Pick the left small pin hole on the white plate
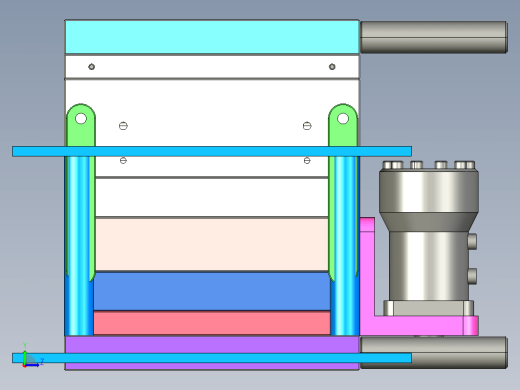Screen dimensions: 520x390 [92, 67]
